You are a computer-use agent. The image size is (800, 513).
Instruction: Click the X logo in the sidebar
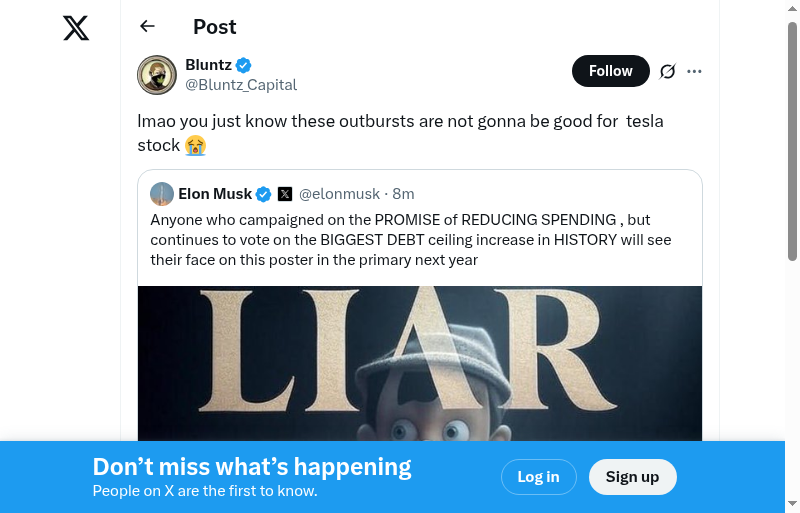pos(76,28)
